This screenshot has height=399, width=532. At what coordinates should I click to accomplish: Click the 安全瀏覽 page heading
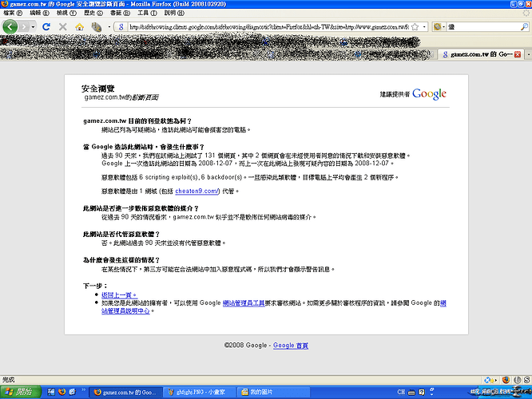(x=98, y=89)
